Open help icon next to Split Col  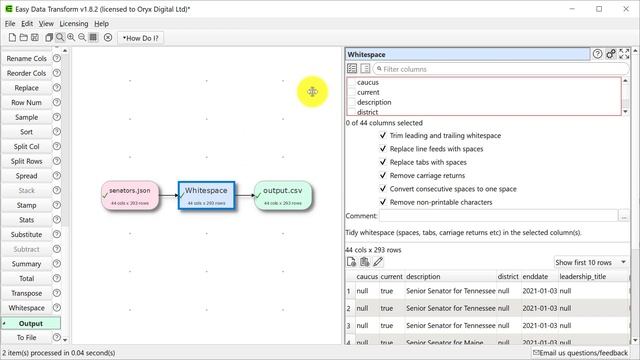[57, 147]
